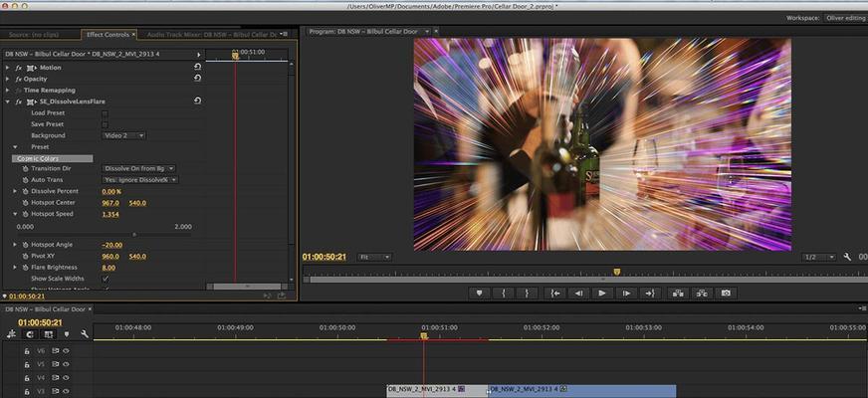
Task: Add marker in timeline header
Action: (67, 334)
